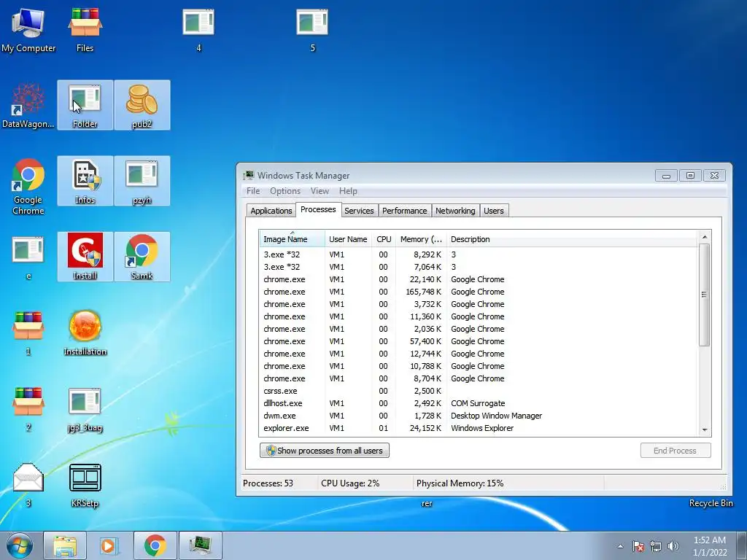Select the Samk Chrome shortcut icon
This screenshot has width=747, height=560.
142,257
